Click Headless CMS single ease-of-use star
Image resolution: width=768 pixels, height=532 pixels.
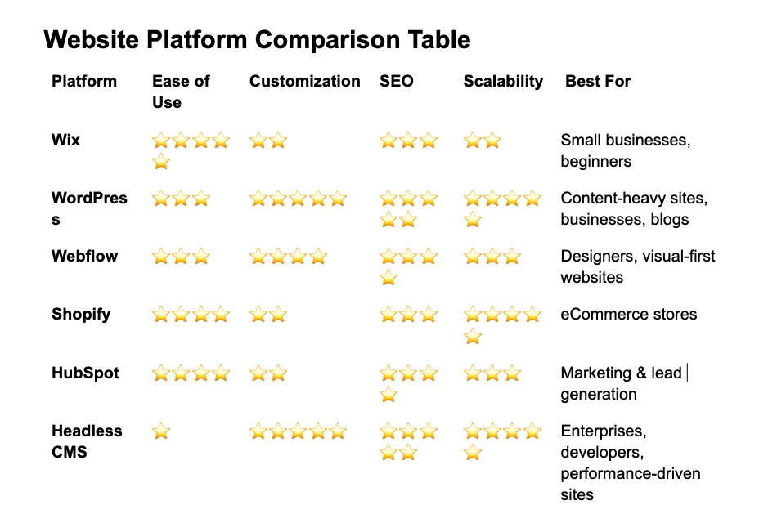[161, 431]
